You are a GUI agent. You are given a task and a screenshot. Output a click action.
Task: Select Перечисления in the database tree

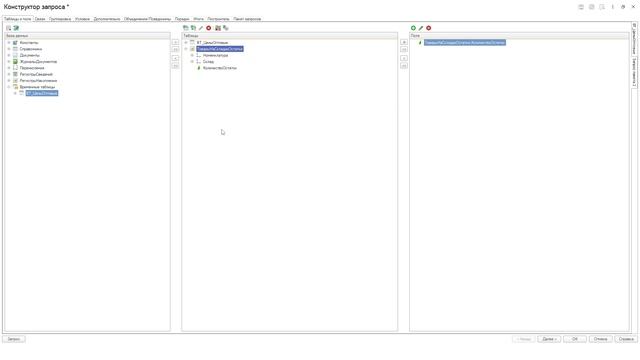tap(32, 68)
